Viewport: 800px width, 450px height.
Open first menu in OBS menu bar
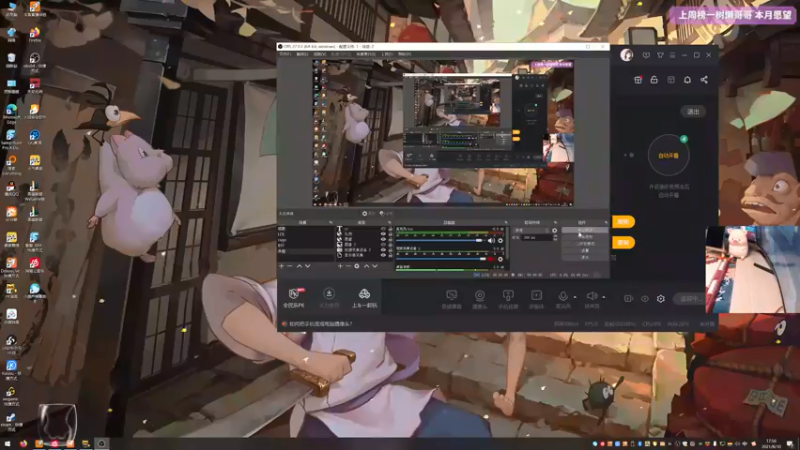click(285, 54)
